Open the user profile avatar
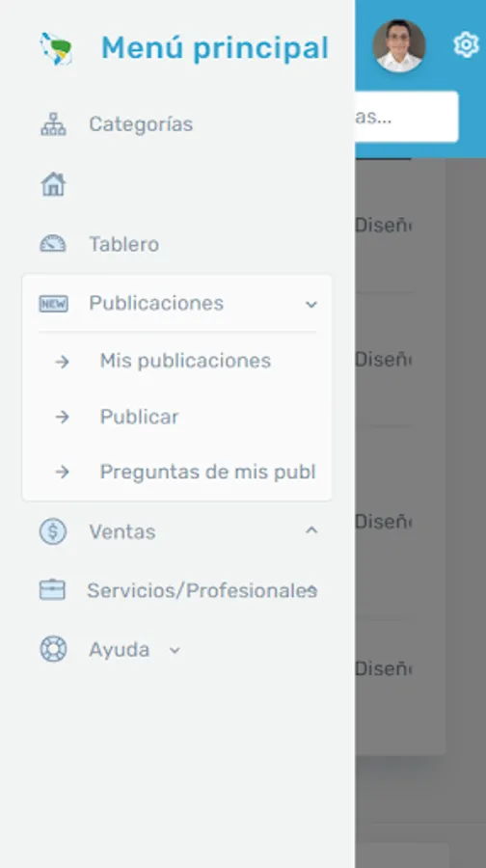Image resolution: width=486 pixels, height=868 pixels. click(399, 46)
